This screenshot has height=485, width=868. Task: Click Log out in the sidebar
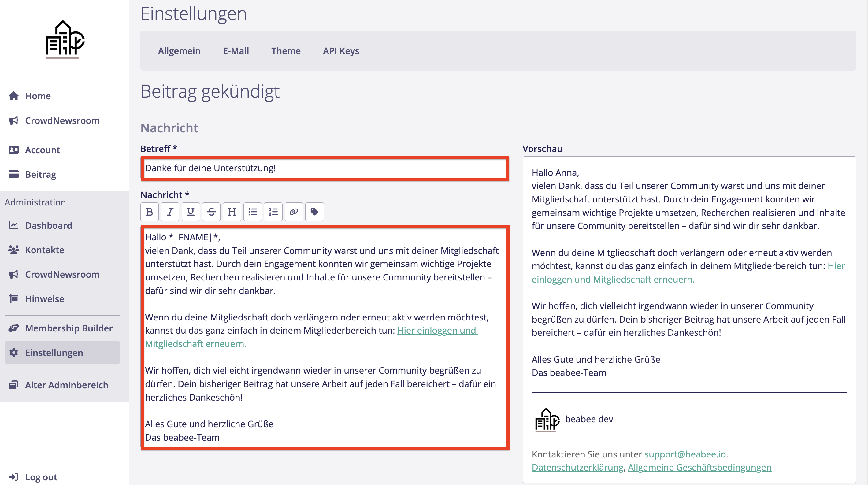click(41, 477)
